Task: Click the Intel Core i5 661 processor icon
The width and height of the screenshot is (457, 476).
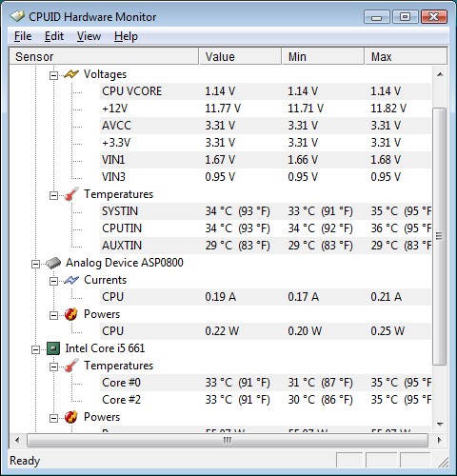Action: (x=53, y=348)
